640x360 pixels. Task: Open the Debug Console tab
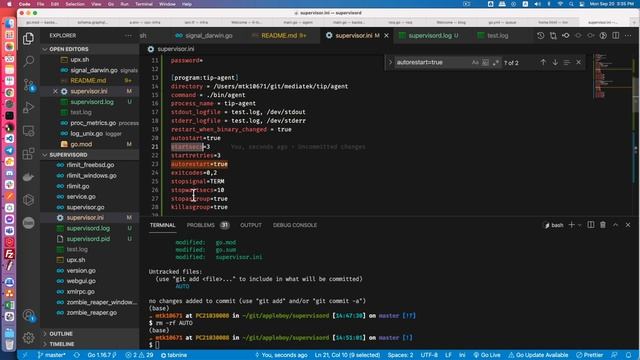click(295, 225)
